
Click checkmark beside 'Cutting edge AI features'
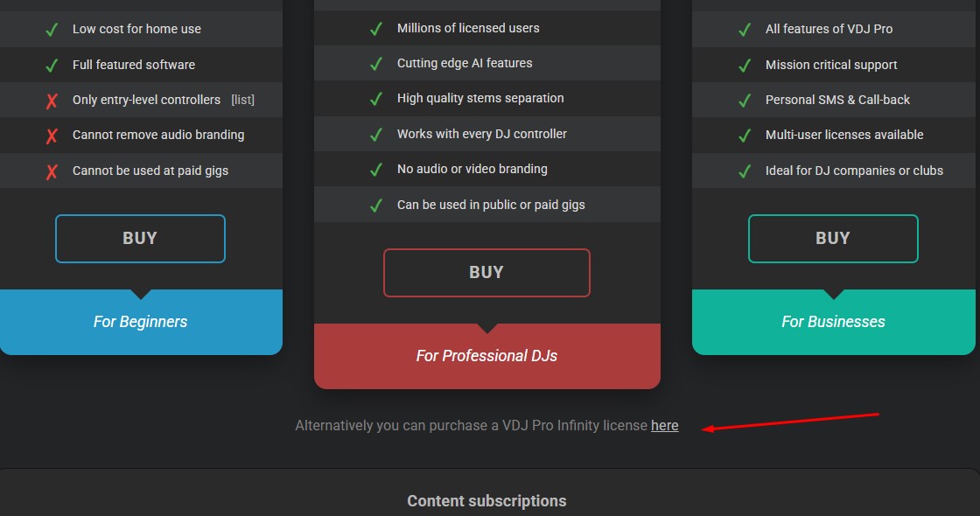pos(376,64)
